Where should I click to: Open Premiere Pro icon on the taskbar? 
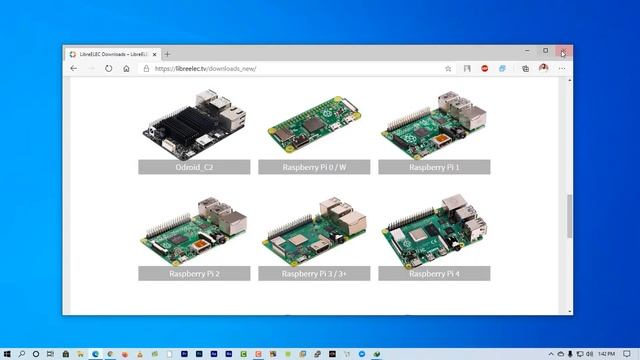(184, 354)
